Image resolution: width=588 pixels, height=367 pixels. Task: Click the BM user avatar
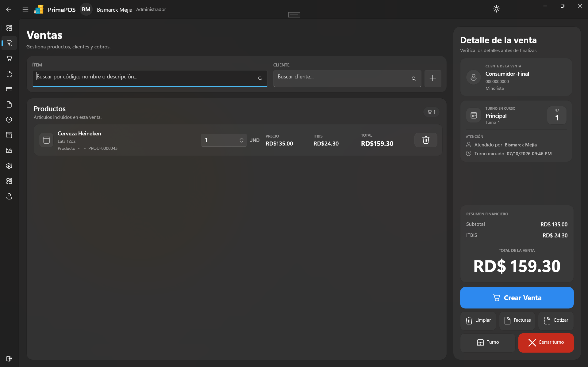click(x=86, y=9)
